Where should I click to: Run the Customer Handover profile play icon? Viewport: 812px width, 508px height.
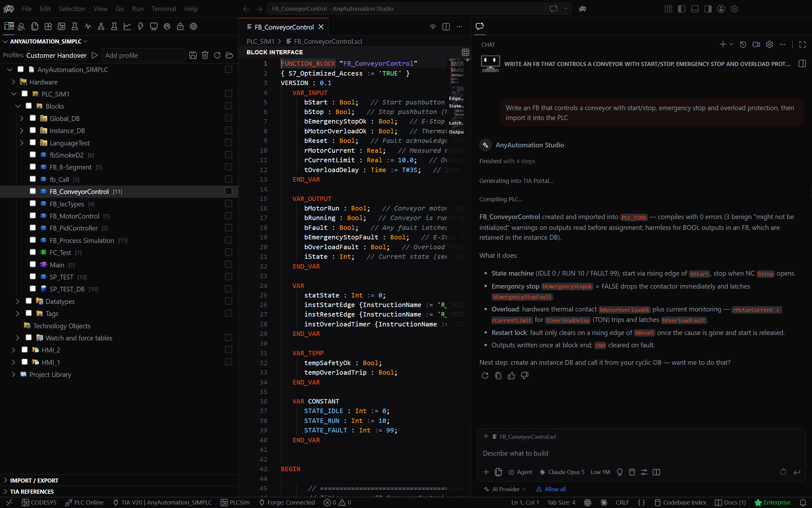pos(95,55)
